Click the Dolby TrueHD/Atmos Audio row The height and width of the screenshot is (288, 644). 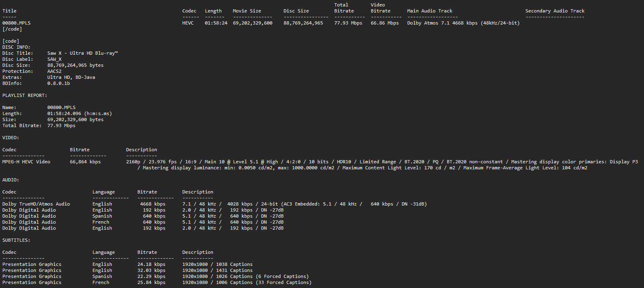36,204
